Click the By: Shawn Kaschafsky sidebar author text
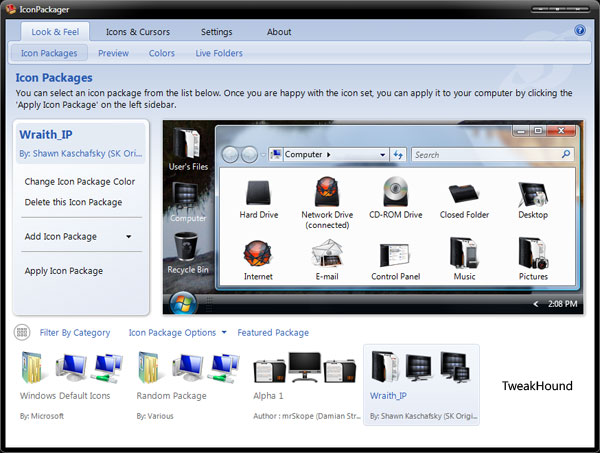The width and height of the screenshot is (600, 453). point(80,153)
